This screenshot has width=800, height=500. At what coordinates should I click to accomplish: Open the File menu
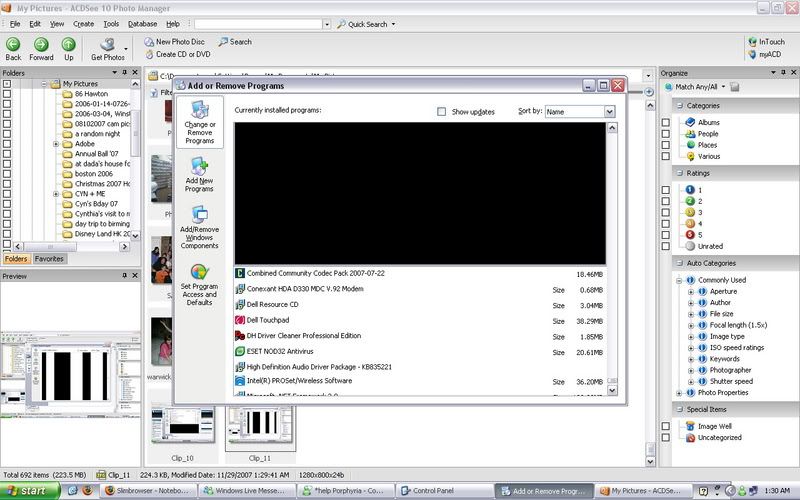(x=15, y=24)
